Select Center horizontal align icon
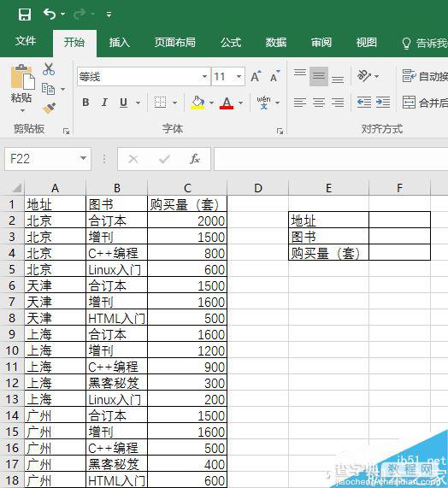The image size is (448, 488). coord(319,103)
